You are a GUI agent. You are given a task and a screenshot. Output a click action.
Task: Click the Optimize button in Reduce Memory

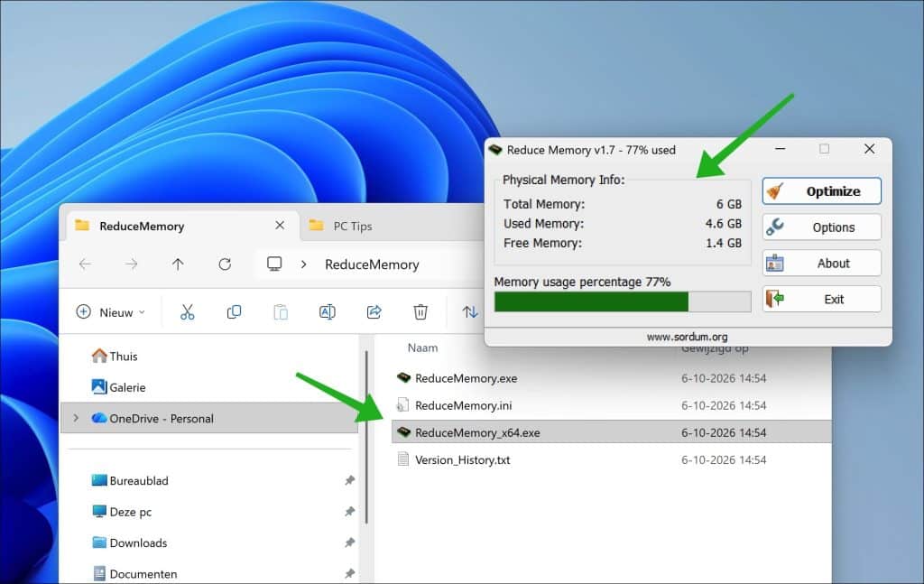tap(821, 191)
